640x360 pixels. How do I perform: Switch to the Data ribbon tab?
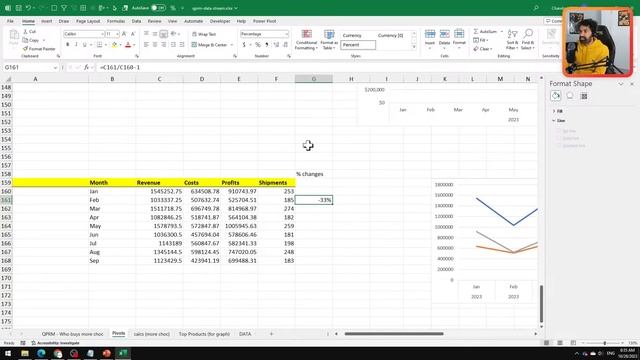pos(136,21)
